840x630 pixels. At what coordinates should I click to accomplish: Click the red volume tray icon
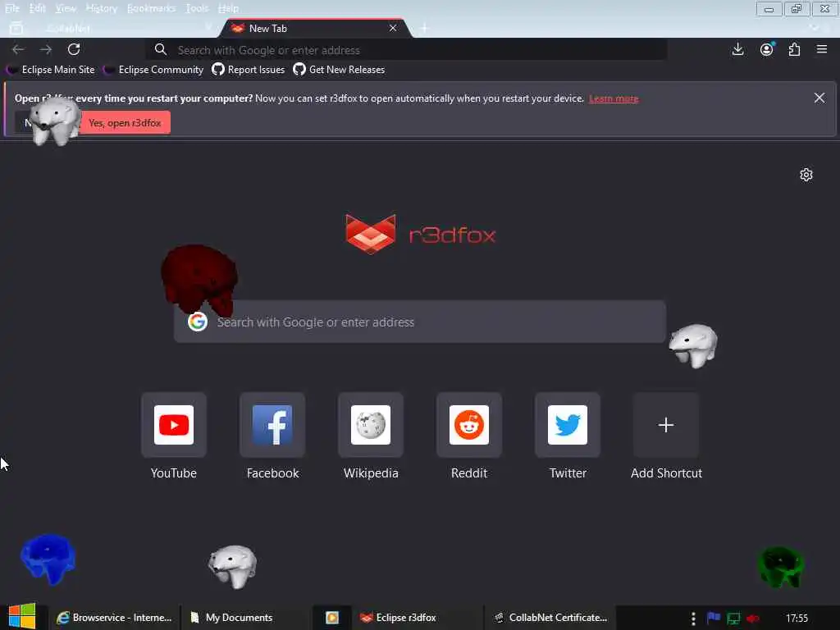(x=753, y=619)
